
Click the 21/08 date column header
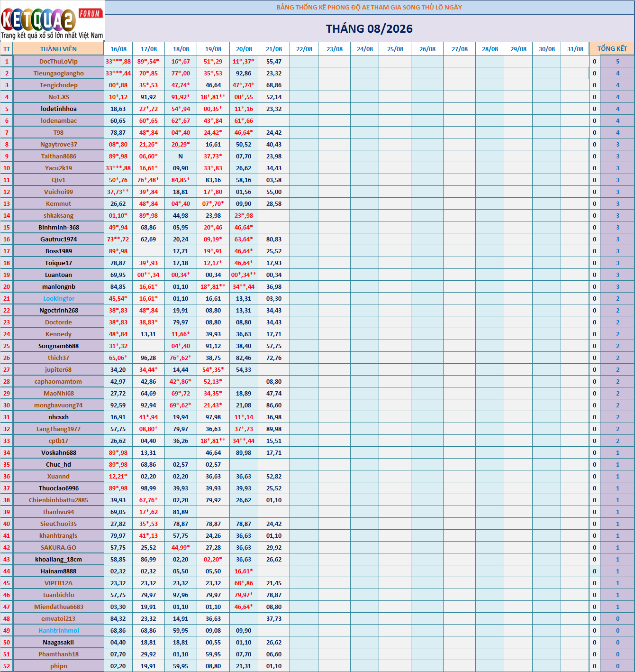(274, 49)
